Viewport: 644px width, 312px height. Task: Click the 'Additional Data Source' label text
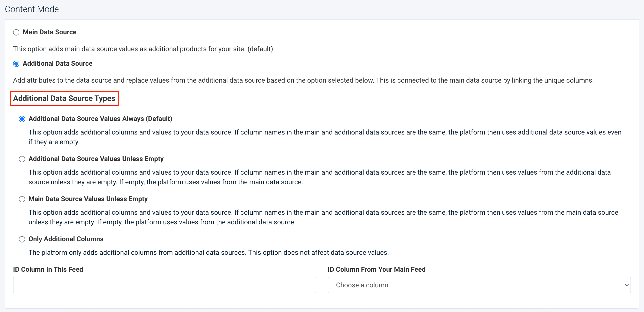57,64
